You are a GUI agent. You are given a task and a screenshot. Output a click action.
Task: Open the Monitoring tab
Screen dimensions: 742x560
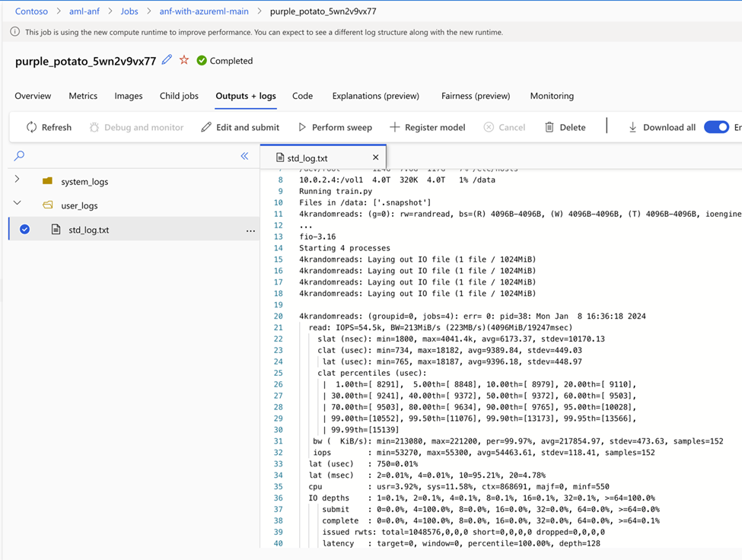552,96
